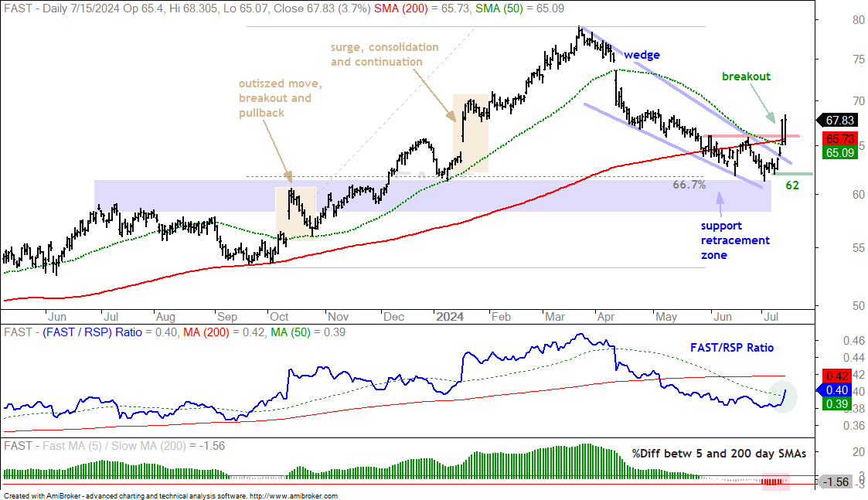Click the red 0.42 ratio value tag

[836, 376]
